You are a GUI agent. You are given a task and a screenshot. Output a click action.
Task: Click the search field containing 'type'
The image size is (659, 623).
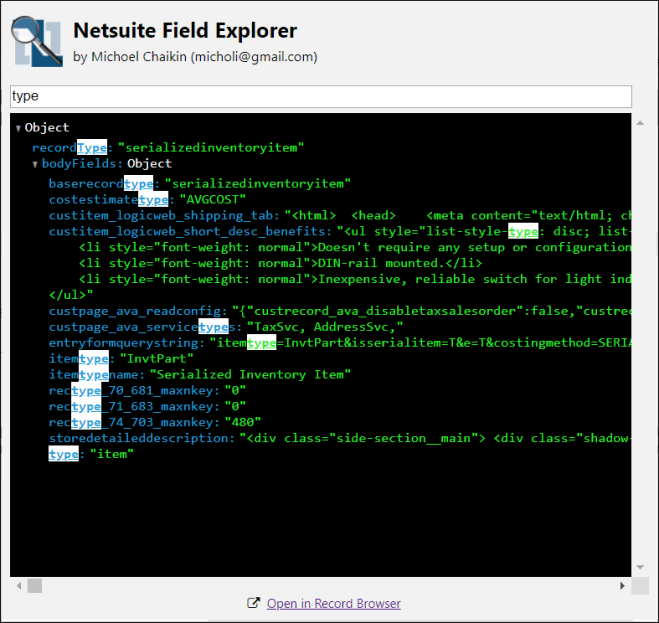click(320, 97)
